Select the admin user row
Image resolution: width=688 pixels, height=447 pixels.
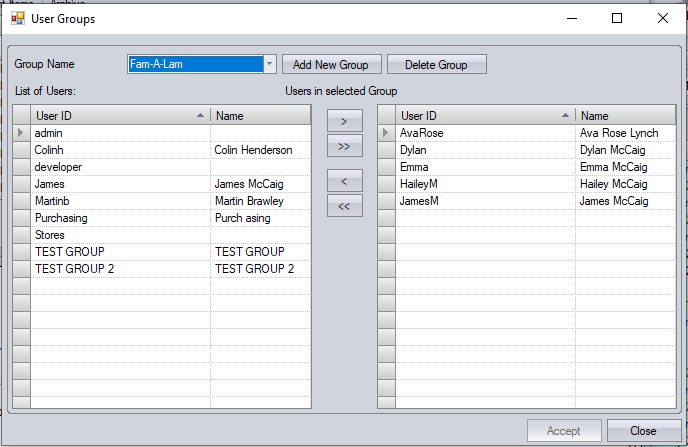[x=120, y=133]
